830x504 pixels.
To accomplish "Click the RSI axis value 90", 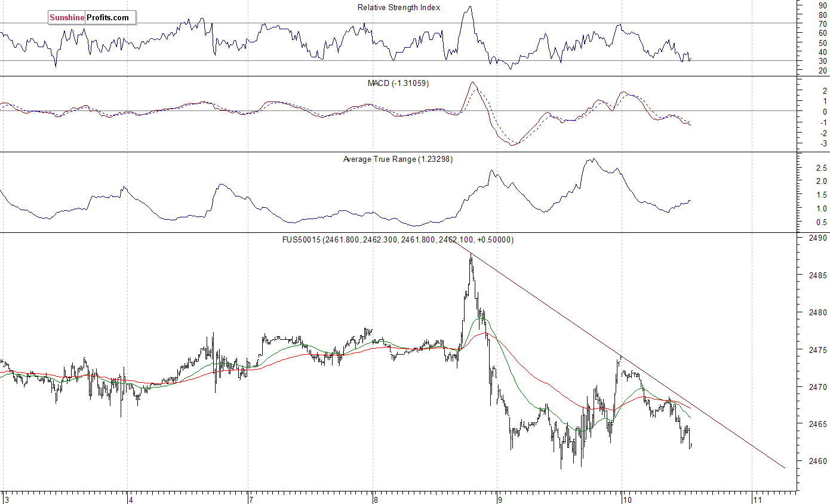I will tap(823, 5).
